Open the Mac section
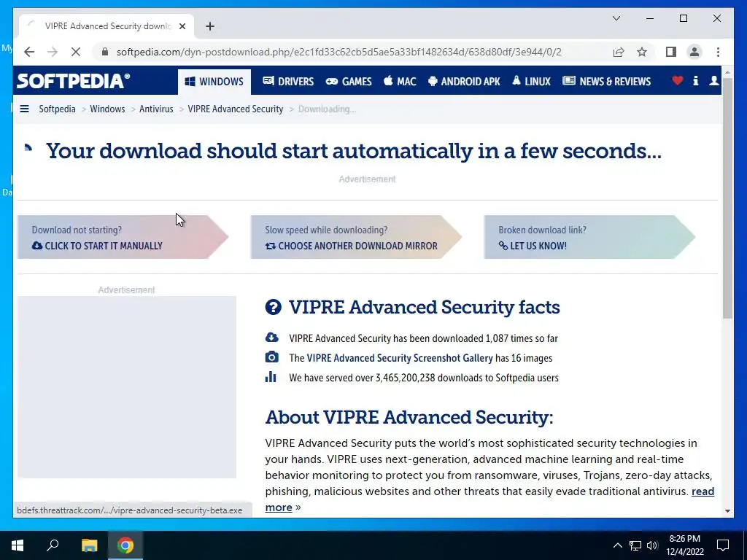This screenshot has width=747, height=560. (400, 82)
